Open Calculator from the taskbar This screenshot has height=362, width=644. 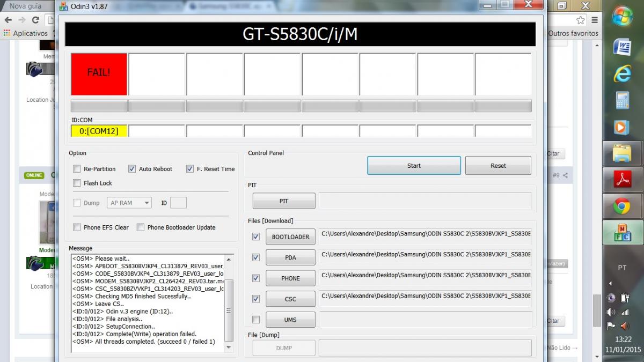click(623, 100)
